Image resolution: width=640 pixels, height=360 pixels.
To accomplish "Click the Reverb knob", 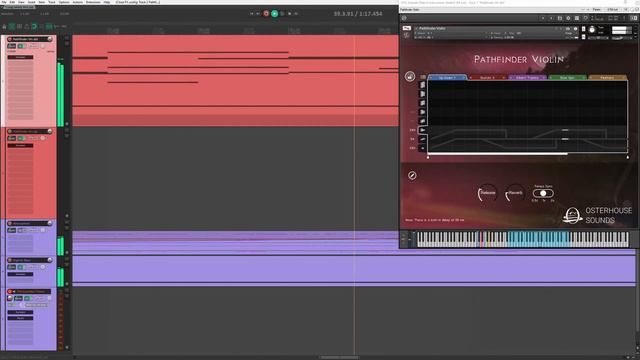I will 515,193.
